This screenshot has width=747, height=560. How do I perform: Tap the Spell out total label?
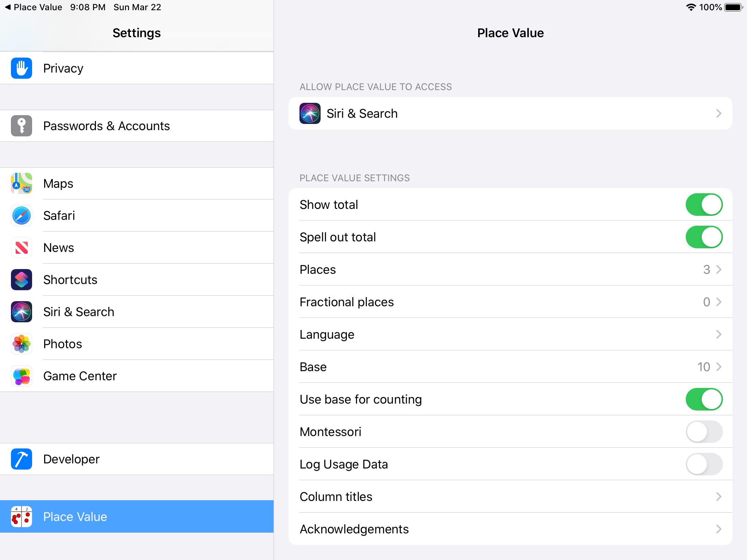tap(338, 237)
